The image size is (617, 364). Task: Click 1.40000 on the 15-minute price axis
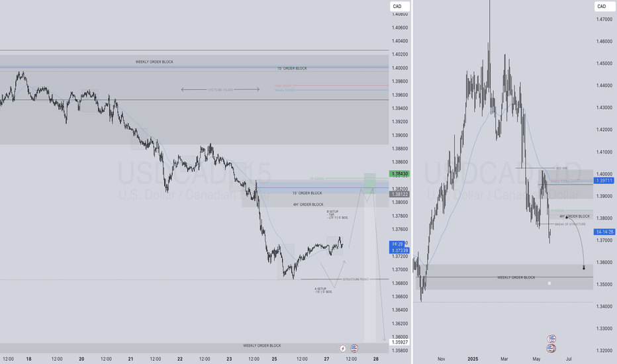(400, 68)
